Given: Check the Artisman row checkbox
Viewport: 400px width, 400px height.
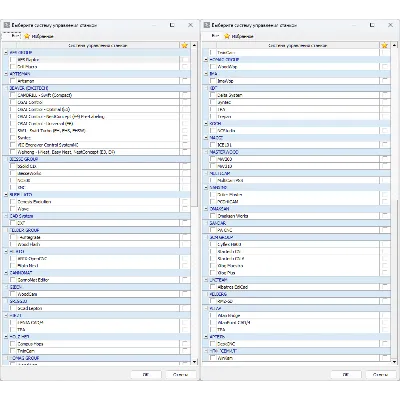Looking at the screenshot, I should coord(13,81).
